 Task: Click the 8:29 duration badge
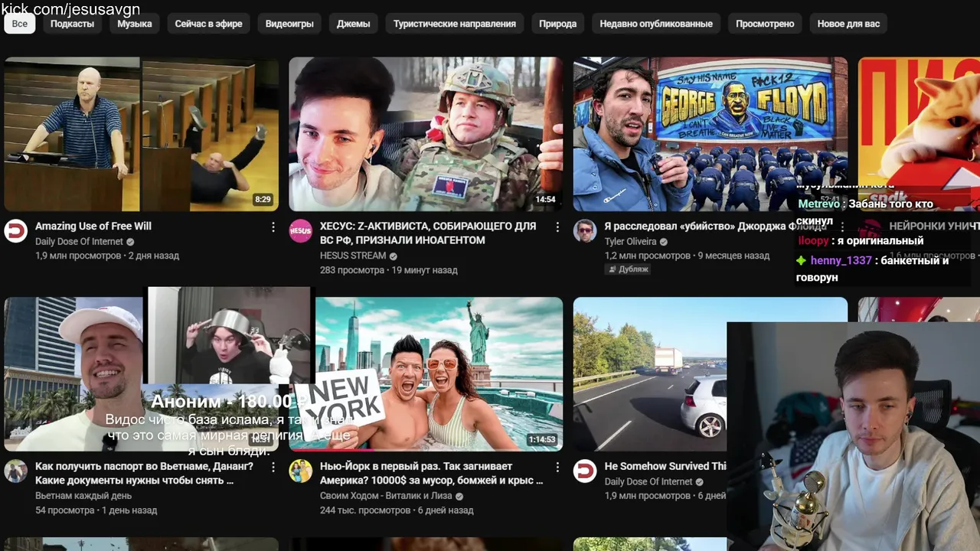pos(263,199)
